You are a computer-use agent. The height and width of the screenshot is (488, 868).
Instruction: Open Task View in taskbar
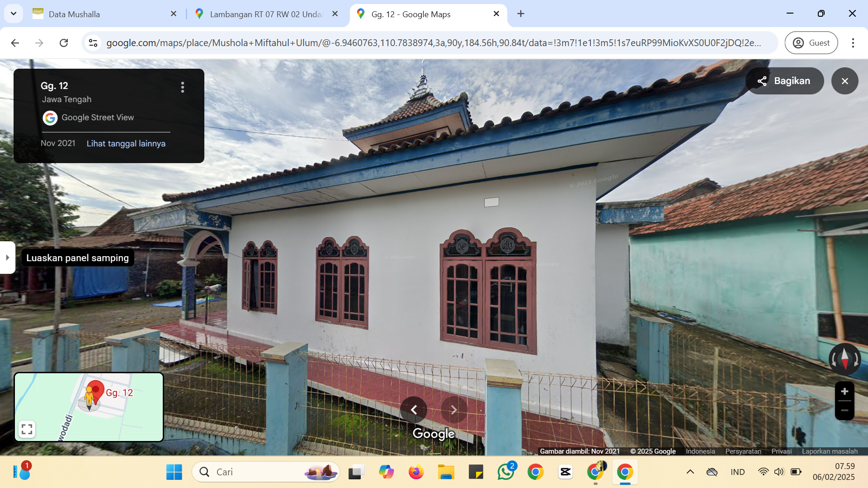pos(357,472)
